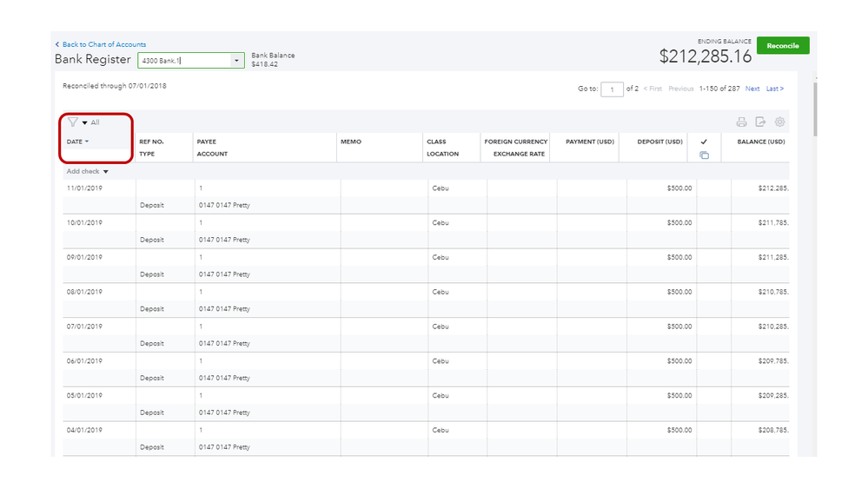Expand the bank account selector dropdown

click(x=236, y=61)
